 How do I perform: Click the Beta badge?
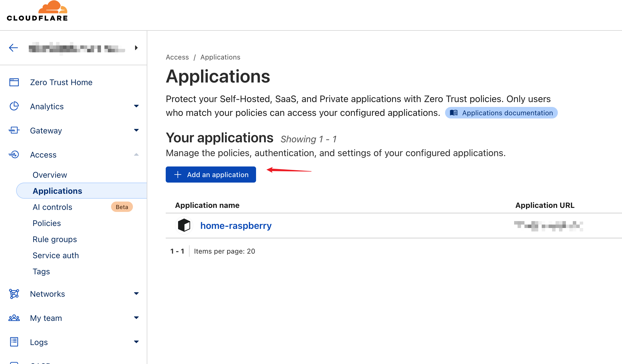coord(122,207)
